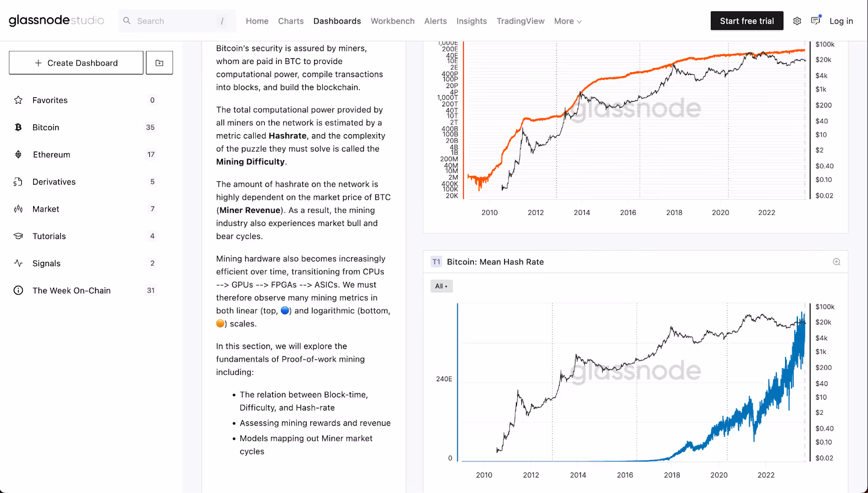Open the Workbench menu item
Viewport: 868px width, 493px height.
[x=392, y=21]
